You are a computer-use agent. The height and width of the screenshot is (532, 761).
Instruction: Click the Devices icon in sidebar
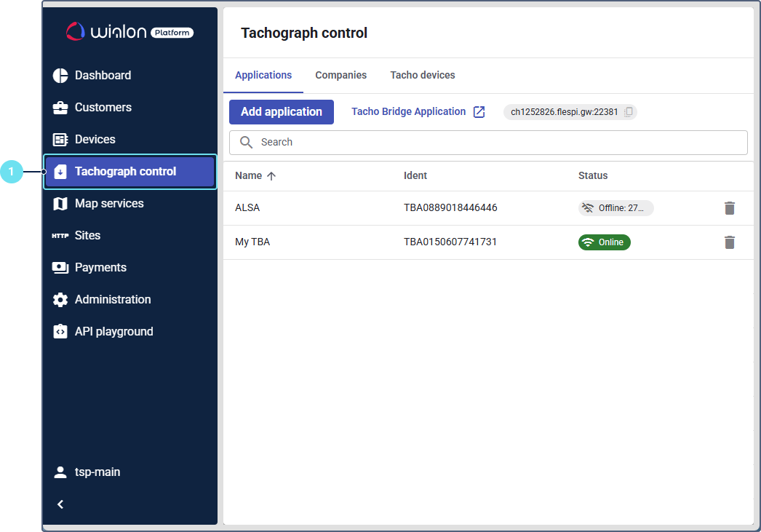(60, 140)
